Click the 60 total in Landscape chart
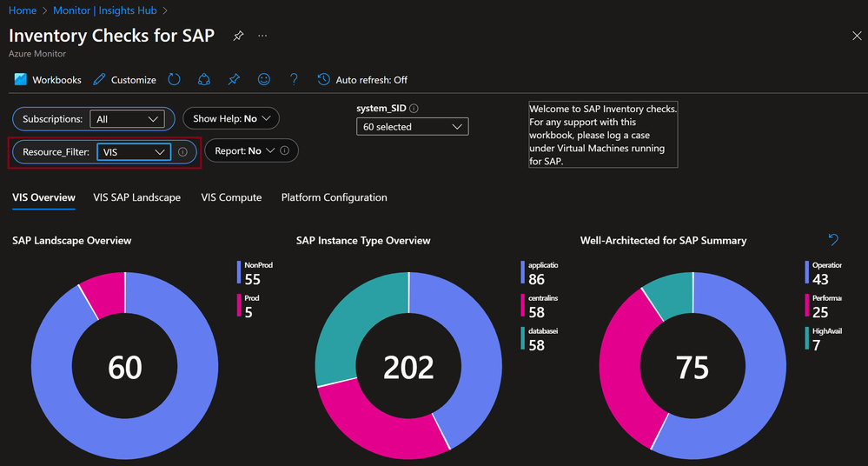 pyautogui.click(x=124, y=368)
